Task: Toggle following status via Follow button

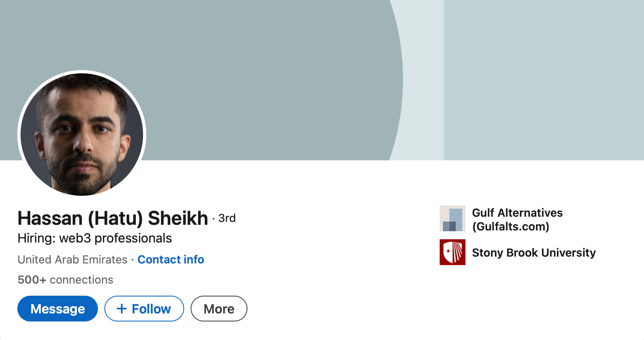Action: click(144, 309)
